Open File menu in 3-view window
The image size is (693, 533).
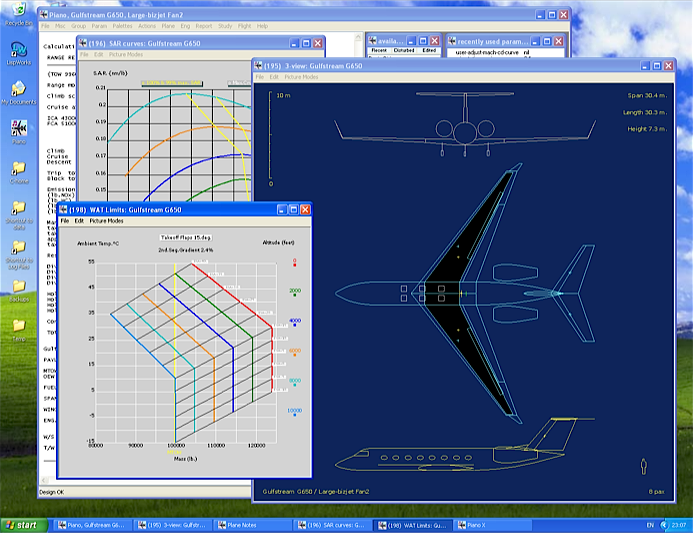[x=260, y=77]
